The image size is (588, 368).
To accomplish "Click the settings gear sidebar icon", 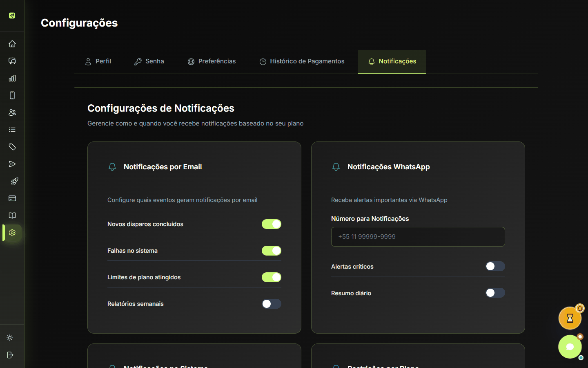I will 12,233.
